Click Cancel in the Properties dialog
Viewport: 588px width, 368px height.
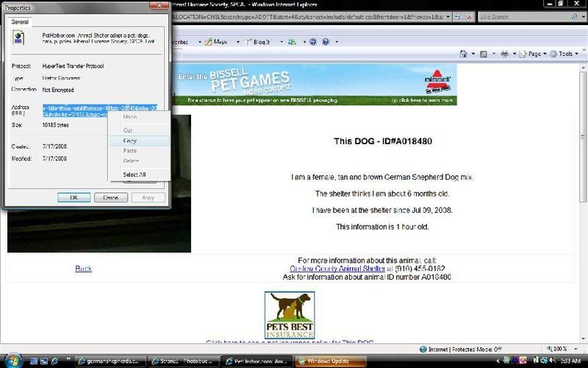(x=111, y=197)
